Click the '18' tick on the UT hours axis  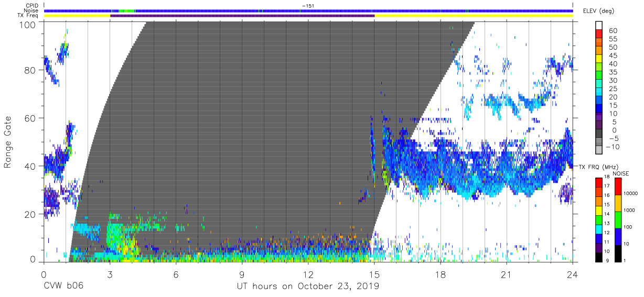pyautogui.click(x=441, y=274)
